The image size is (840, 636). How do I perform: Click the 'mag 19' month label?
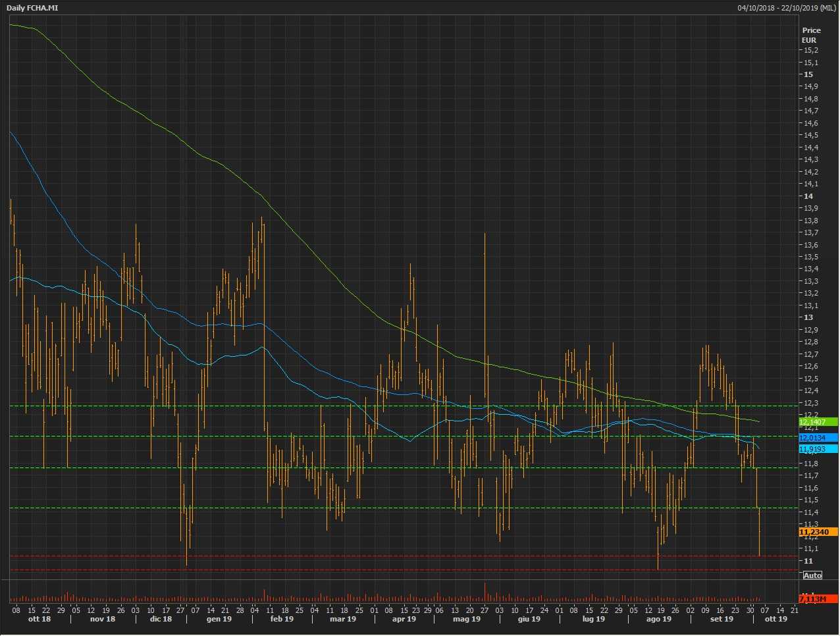(467, 619)
